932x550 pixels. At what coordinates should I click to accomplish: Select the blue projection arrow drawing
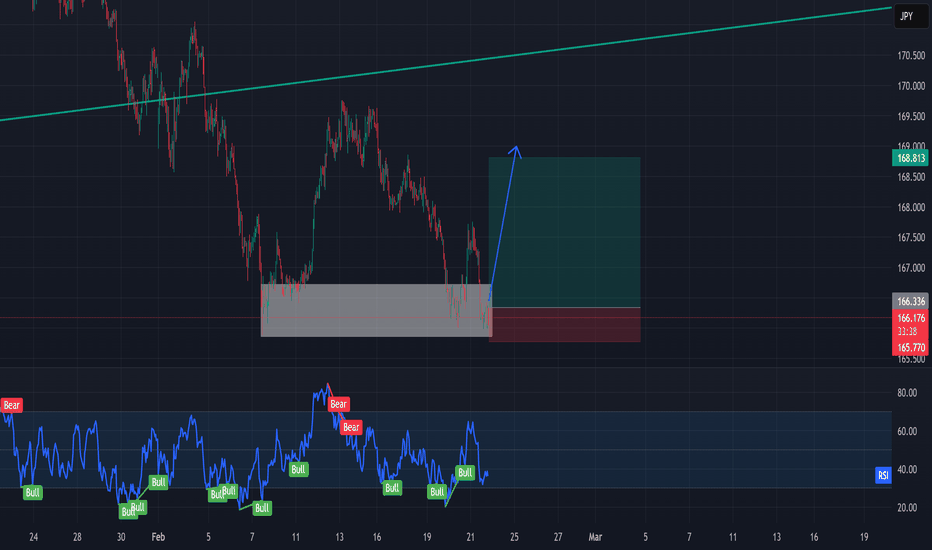503,223
